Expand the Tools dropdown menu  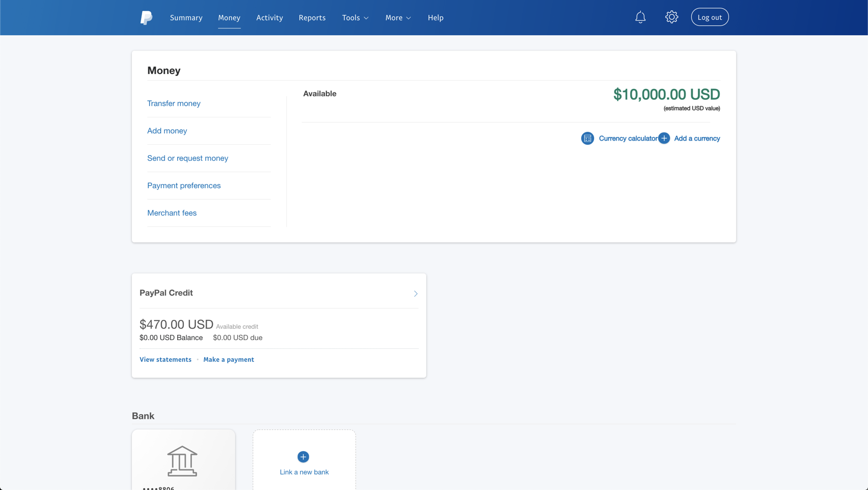tap(355, 18)
